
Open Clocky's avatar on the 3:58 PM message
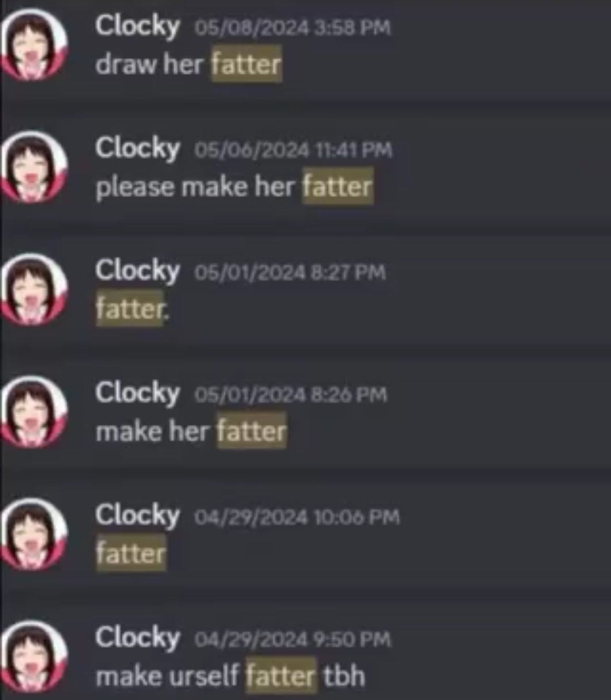pyautogui.click(x=34, y=44)
